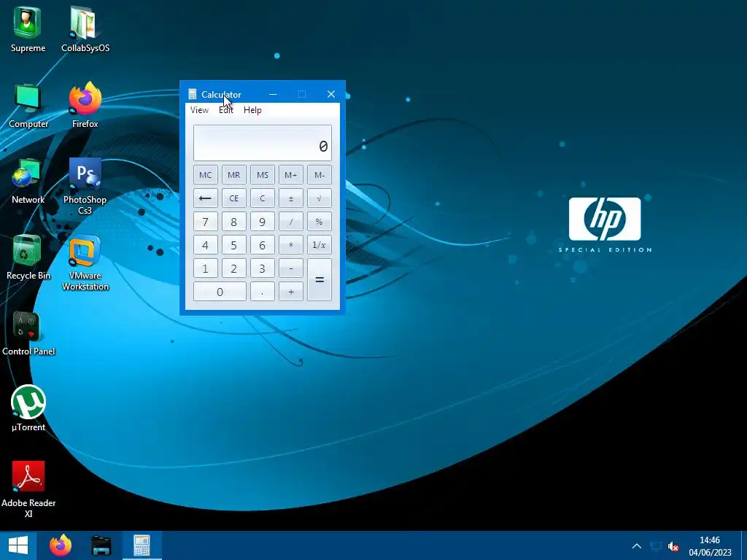
Task: Click digit 7 on the calculator
Action: click(x=205, y=222)
